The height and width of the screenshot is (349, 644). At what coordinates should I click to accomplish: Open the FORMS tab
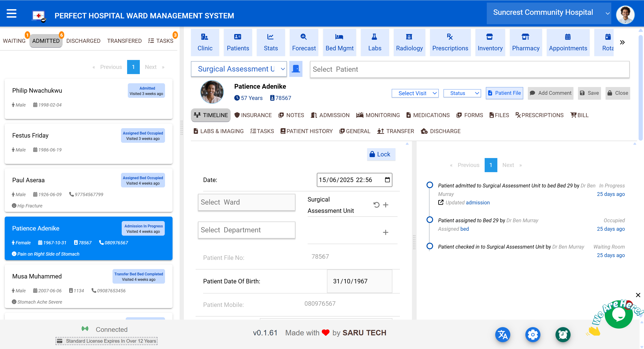point(470,115)
